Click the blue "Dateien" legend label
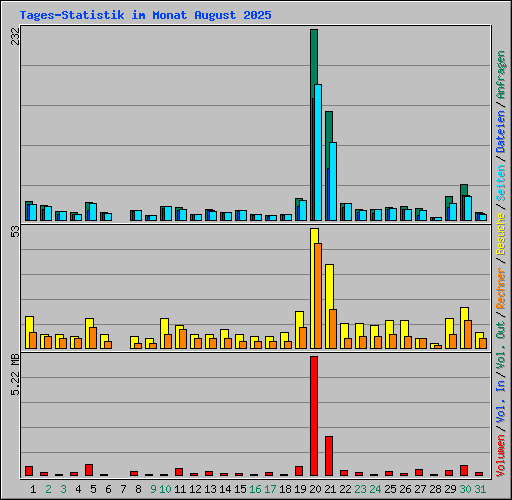Image resolution: width=512 pixels, height=500 pixels. 501,131
